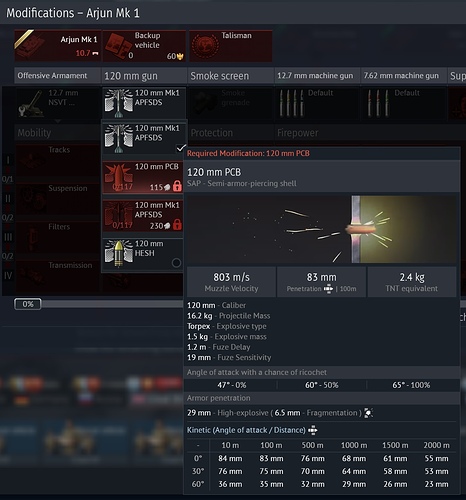Click the Required Modification: 120 mm PCB text
The image size is (466, 500).
click(x=248, y=153)
